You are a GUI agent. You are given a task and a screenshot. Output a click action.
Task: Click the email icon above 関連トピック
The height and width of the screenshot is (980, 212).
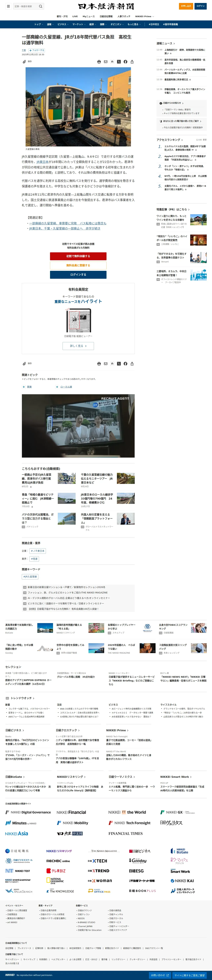coord(106,363)
